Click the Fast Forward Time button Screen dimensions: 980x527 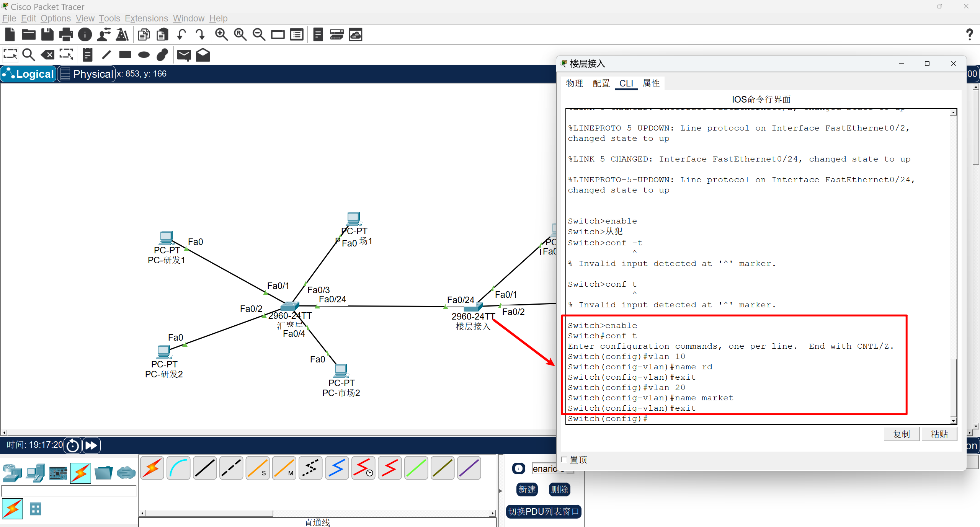point(91,445)
